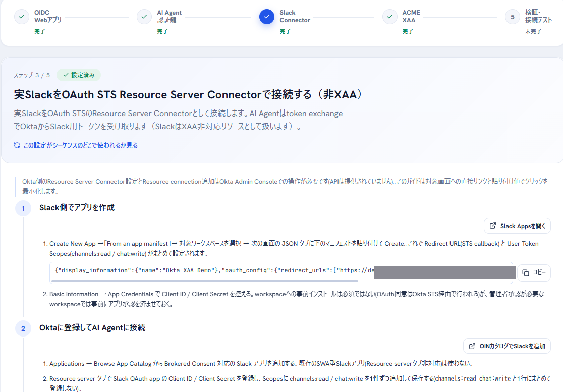Screen dimensions: 563x392
Task: Go to AI Agent 認証鍵 step label
Action: (169, 16)
